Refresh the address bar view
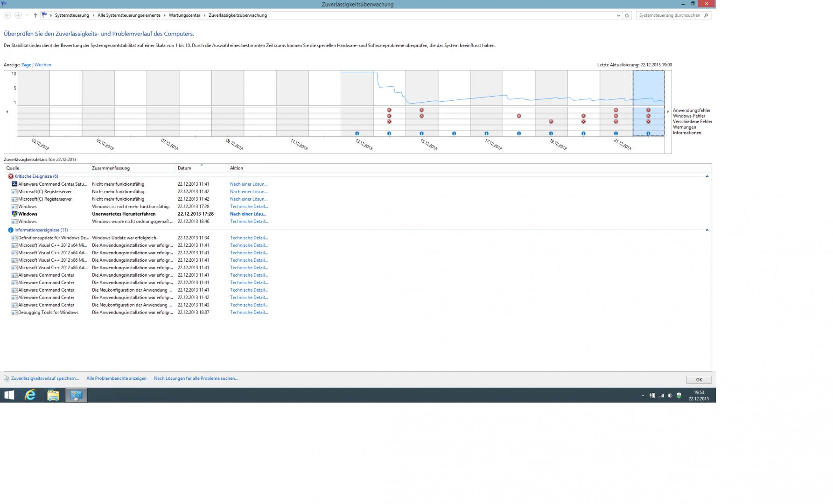This screenshot has width=833, height=504. coord(627,15)
